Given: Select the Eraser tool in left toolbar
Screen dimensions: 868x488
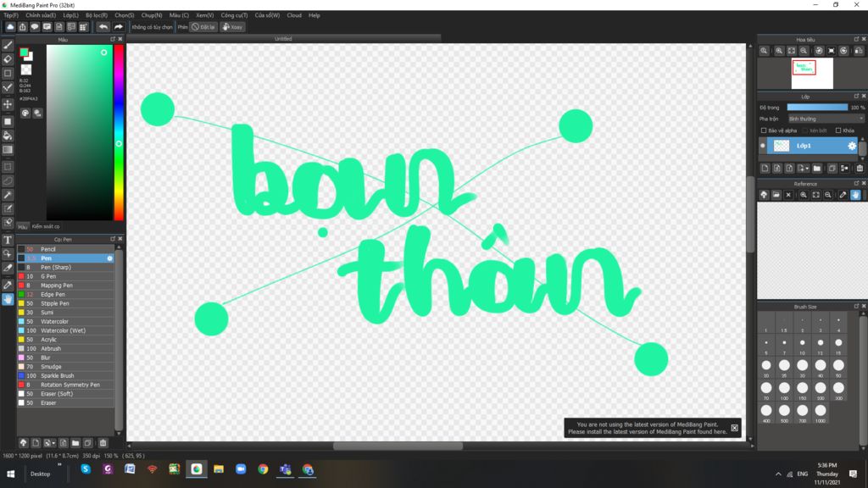Looking at the screenshot, I should pos(8,59).
